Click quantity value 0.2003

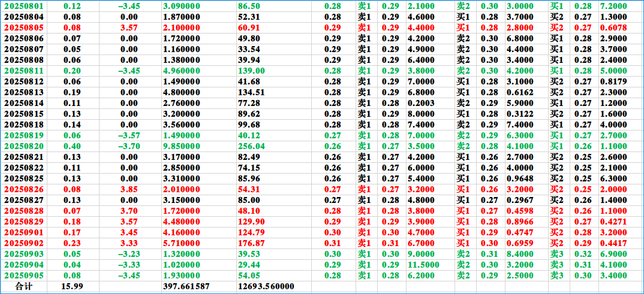click(421, 102)
